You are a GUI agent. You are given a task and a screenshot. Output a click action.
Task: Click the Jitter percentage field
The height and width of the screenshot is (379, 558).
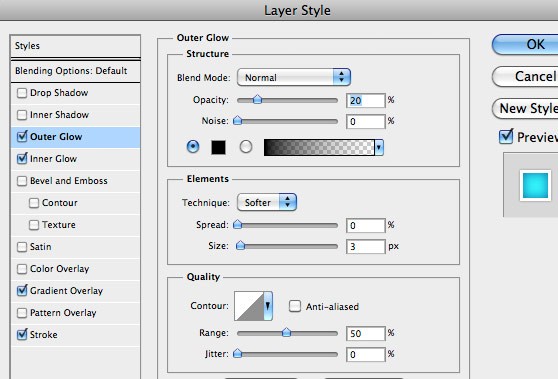pos(365,354)
